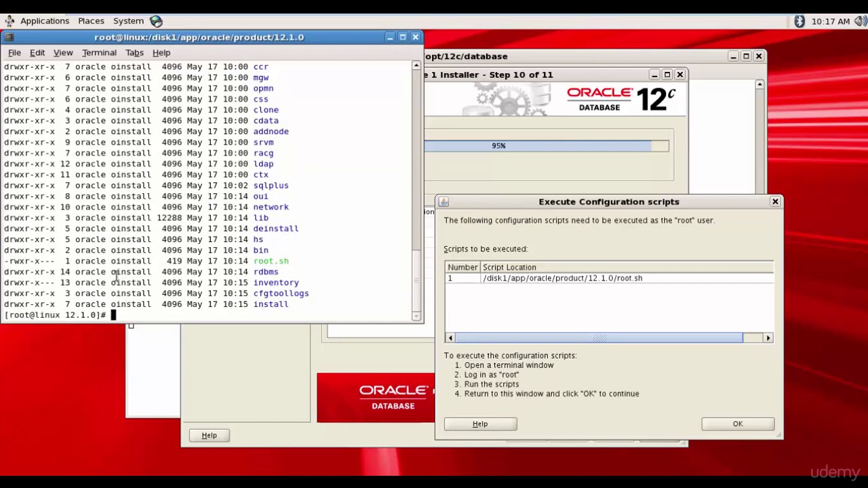The image size is (868, 488).
Task: Click scroll-up arrow in the database folder window
Action: (x=759, y=85)
